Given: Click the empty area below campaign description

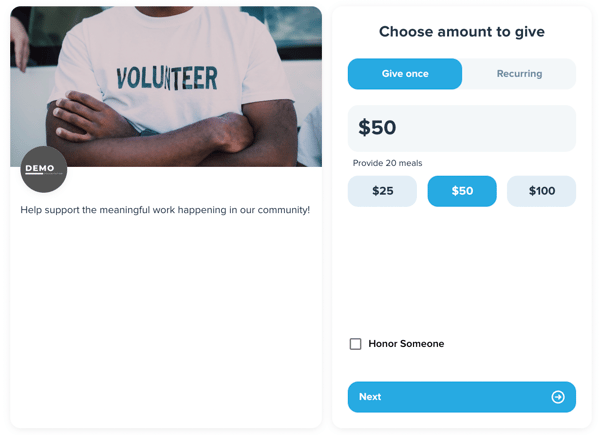Looking at the screenshot, I should [165, 320].
